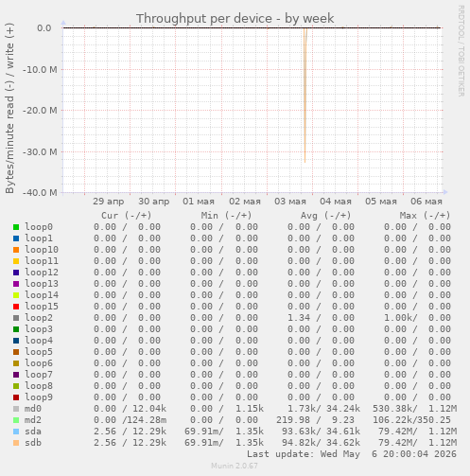
Task: Click the loop11 yellow color swatch
Action: (x=16, y=261)
